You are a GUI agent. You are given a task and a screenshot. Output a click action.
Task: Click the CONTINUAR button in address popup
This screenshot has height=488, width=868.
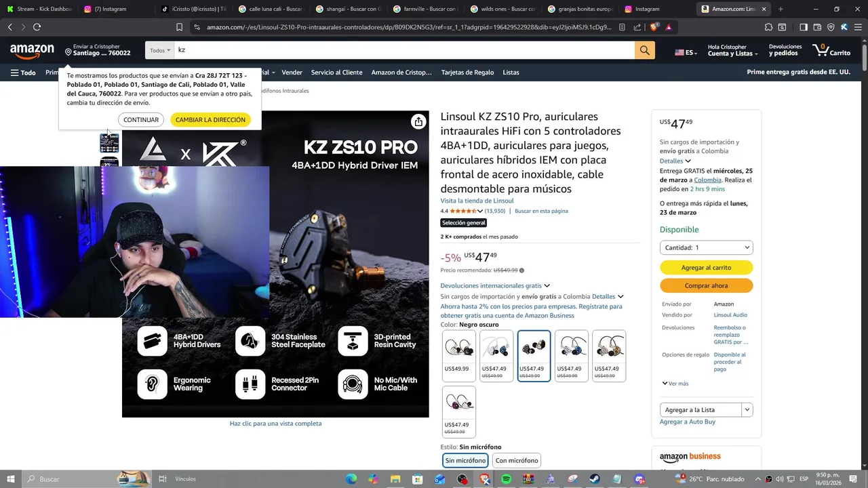(x=141, y=119)
